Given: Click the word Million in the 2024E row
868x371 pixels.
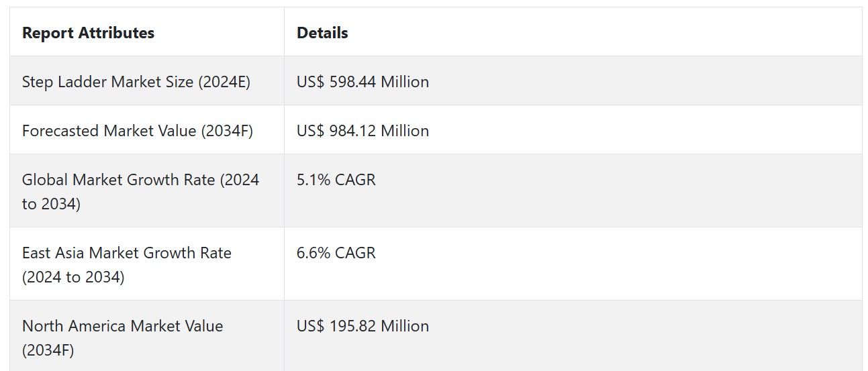Looking at the screenshot, I should tap(405, 82).
